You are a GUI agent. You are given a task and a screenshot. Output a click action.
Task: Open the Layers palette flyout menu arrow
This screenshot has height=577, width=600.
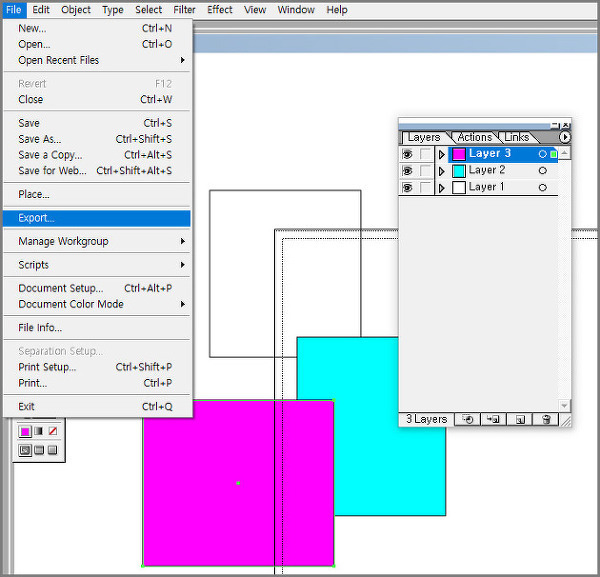click(x=565, y=137)
